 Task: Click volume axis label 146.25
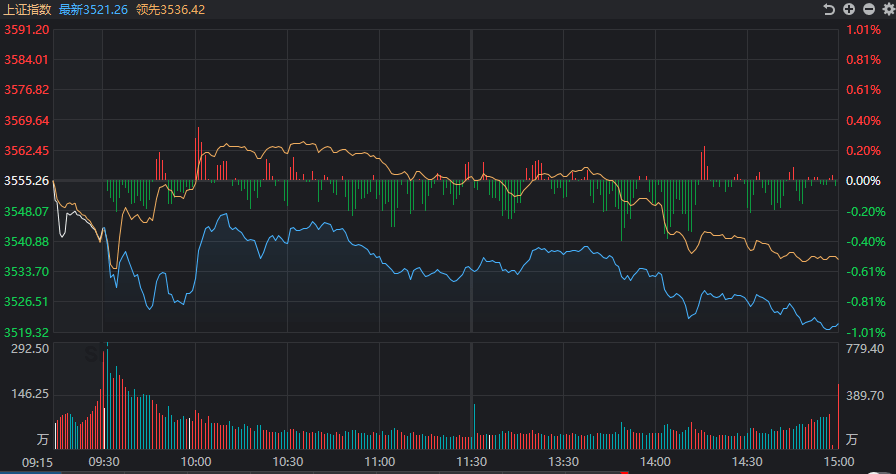coord(31,395)
